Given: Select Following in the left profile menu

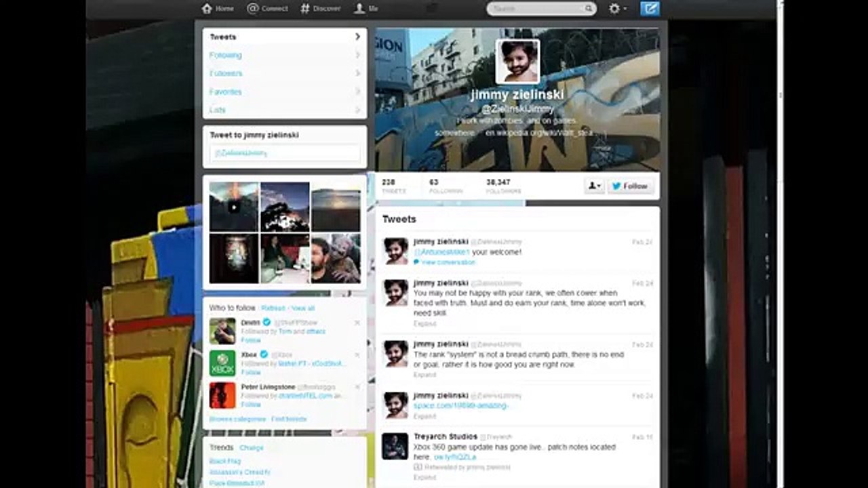Looking at the screenshot, I should click(x=285, y=55).
